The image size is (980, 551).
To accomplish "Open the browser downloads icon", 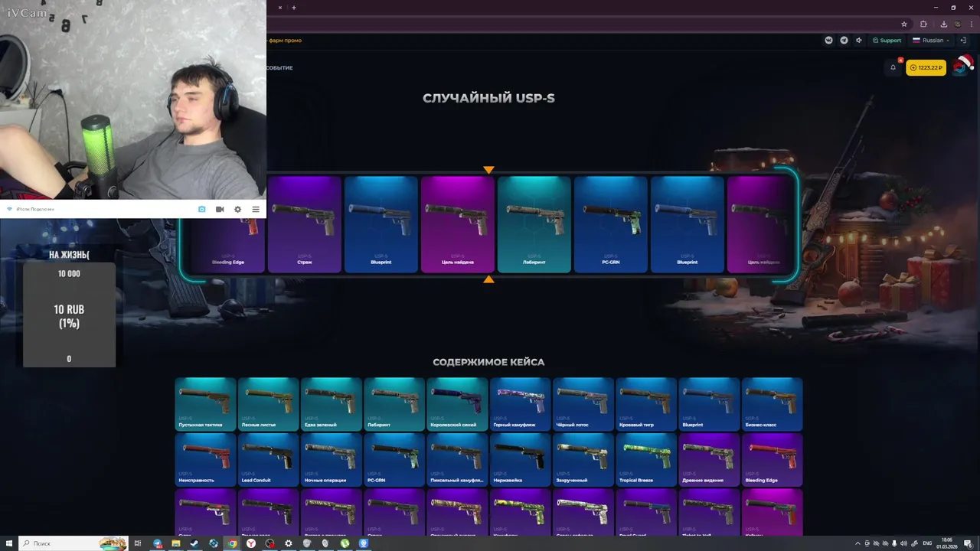I will pyautogui.click(x=943, y=24).
